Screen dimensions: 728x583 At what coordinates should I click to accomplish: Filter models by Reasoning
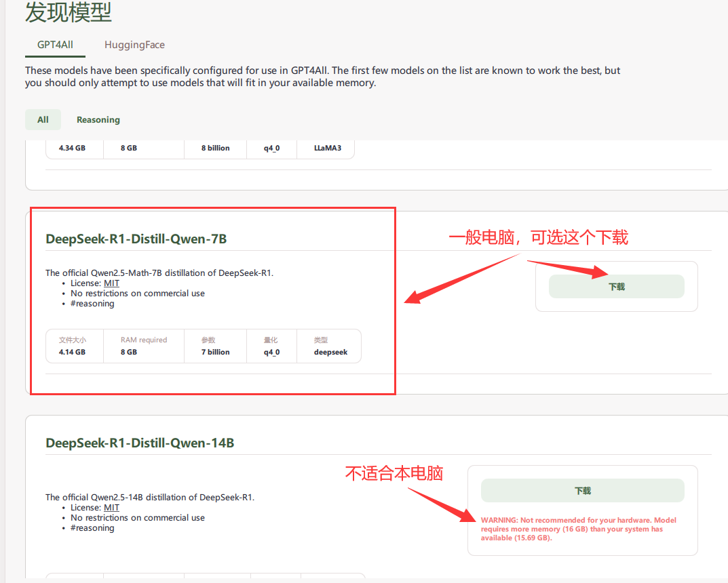98,120
